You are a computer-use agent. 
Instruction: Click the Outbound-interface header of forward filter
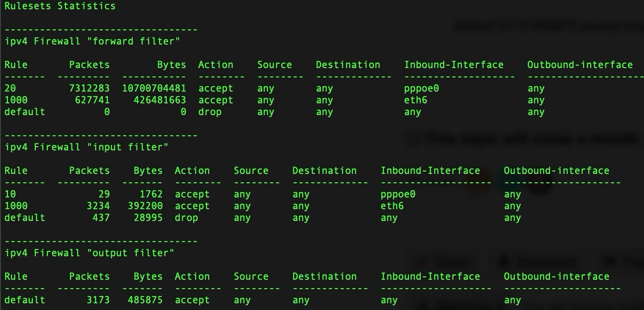pyautogui.click(x=580, y=65)
